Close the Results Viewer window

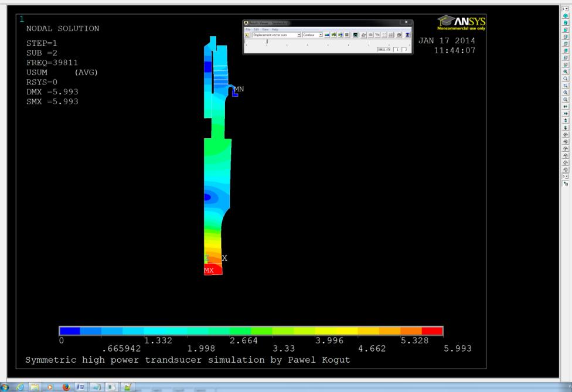406,22
